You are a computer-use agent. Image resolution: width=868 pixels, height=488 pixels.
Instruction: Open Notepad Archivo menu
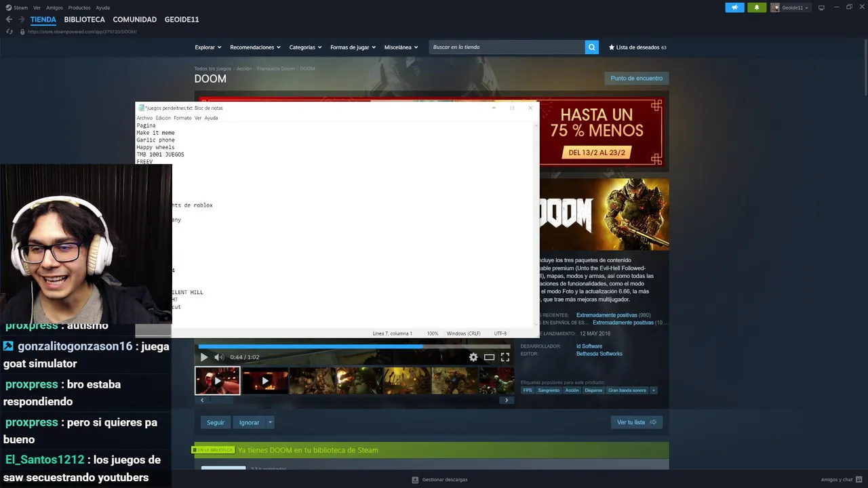144,118
